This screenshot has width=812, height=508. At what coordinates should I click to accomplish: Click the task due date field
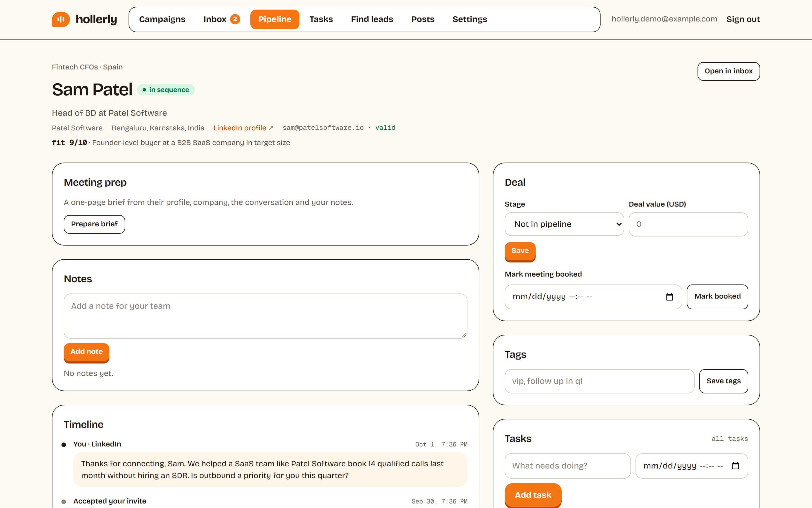click(x=692, y=466)
